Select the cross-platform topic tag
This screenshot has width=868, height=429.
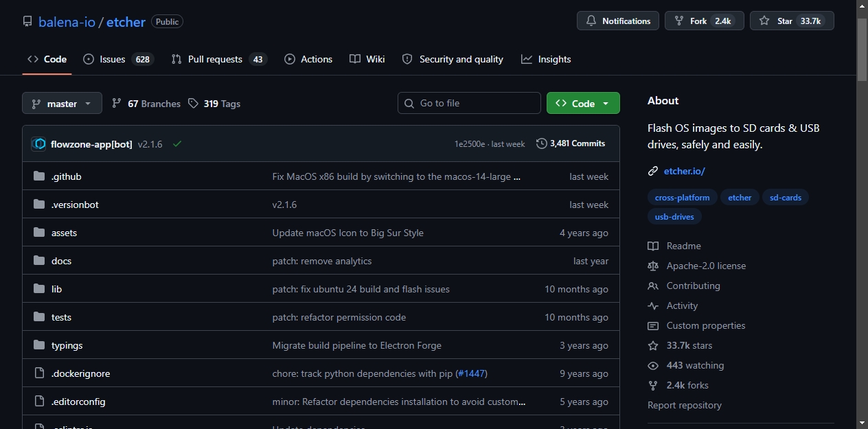[683, 197]
